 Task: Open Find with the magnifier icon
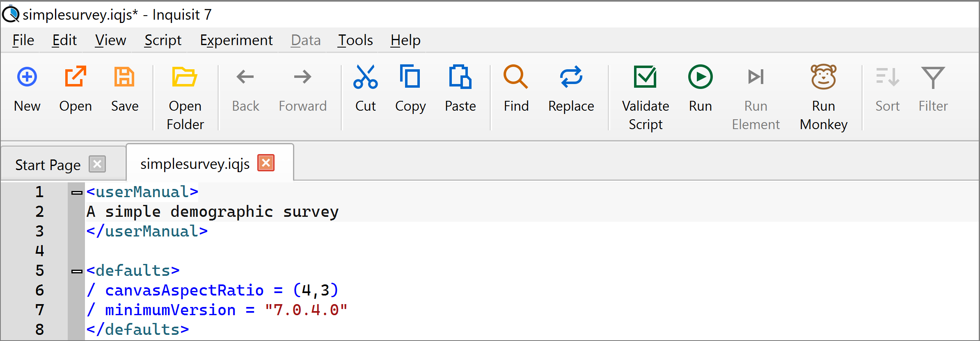pos(516,77)
